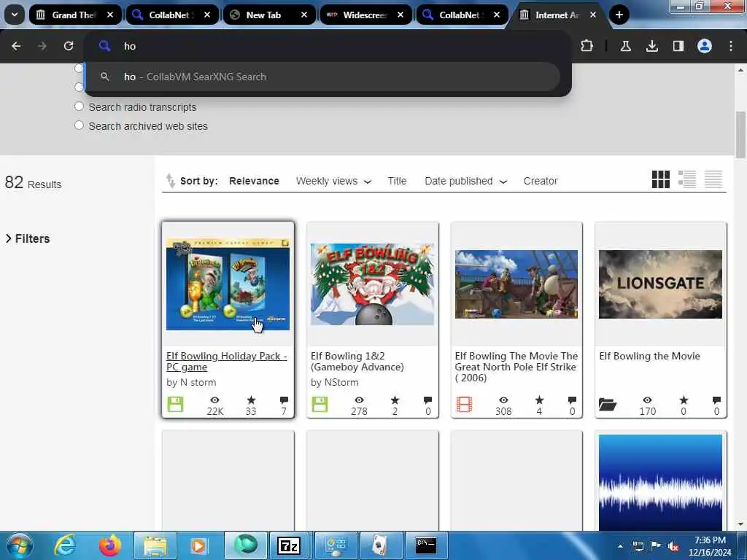Switch to the New Tab tab
This screenshot has width=747, height=560.
pos(263,15)
